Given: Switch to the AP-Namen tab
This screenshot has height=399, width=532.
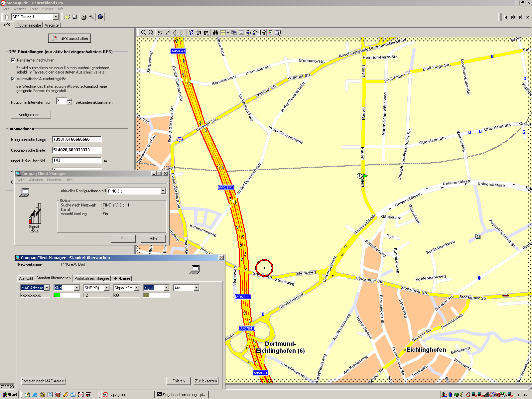Looking at the screenshot, I should click(121, 279).
